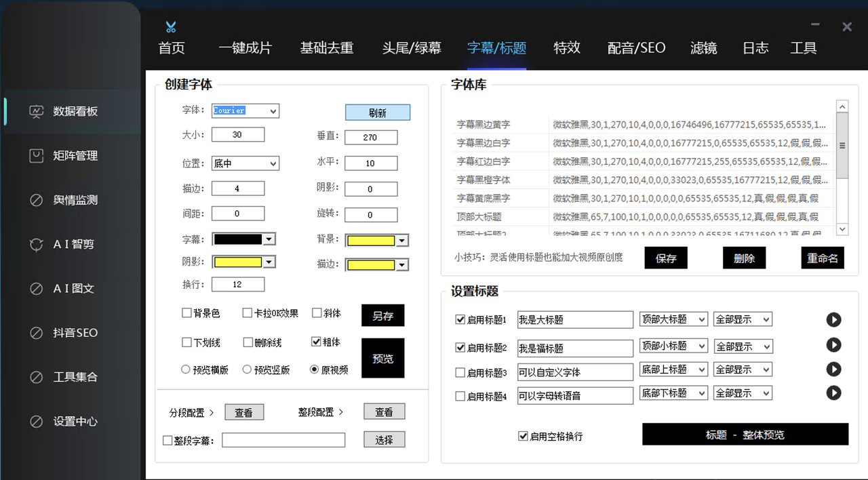Expand the 字体 Courier font dropdown
The image size is (868, 480).
pos(273,111)
